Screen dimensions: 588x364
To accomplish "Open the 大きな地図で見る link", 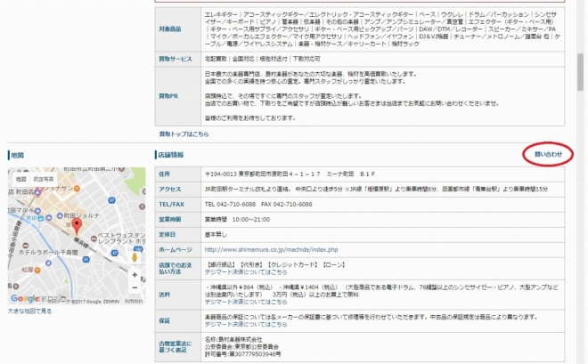I will (29, 311).
